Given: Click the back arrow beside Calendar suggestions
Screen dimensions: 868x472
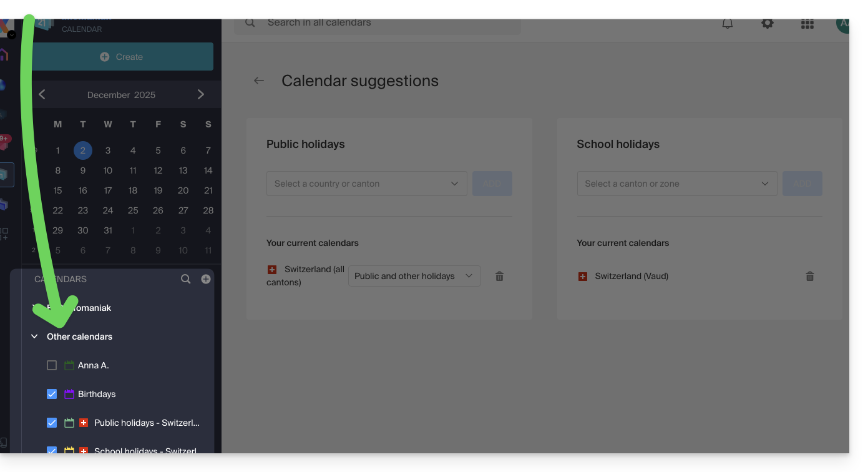Looking at the screenshot, I should click(x=259, y=81).
